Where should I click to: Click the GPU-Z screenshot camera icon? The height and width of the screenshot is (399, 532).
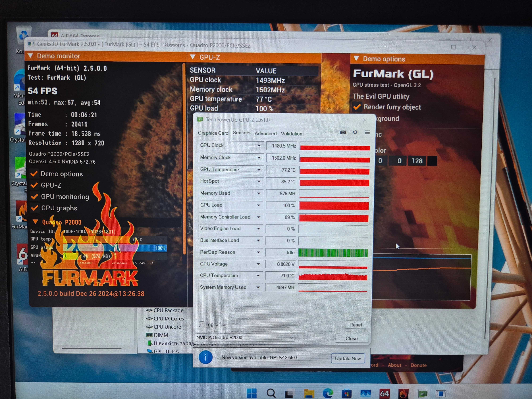point(343,132)
